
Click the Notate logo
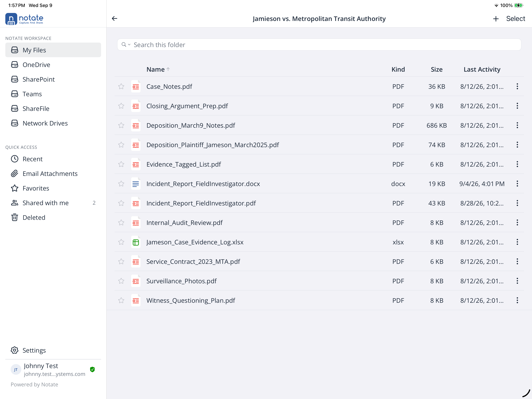click(24, 19)
